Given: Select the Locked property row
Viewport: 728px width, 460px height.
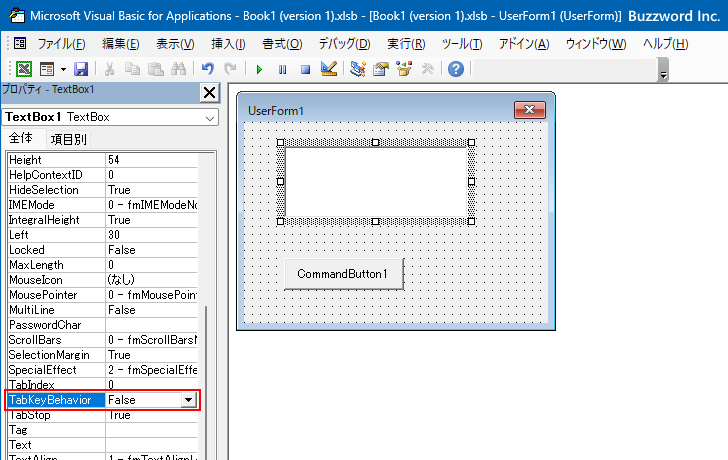Looking at the screenshot, I should [103, 250].
